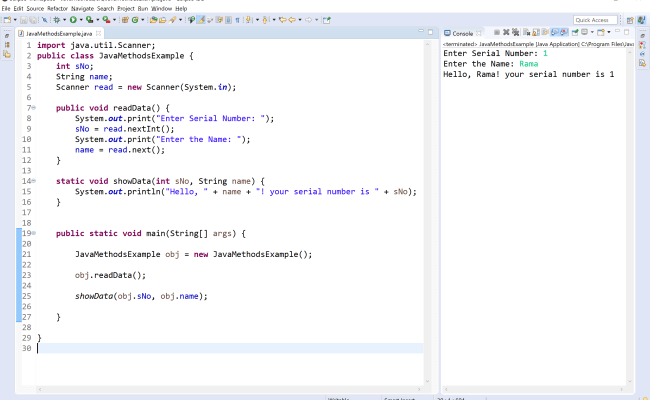Focus the Quick Access search field
The image size is (650, 400).
(595, 20)
